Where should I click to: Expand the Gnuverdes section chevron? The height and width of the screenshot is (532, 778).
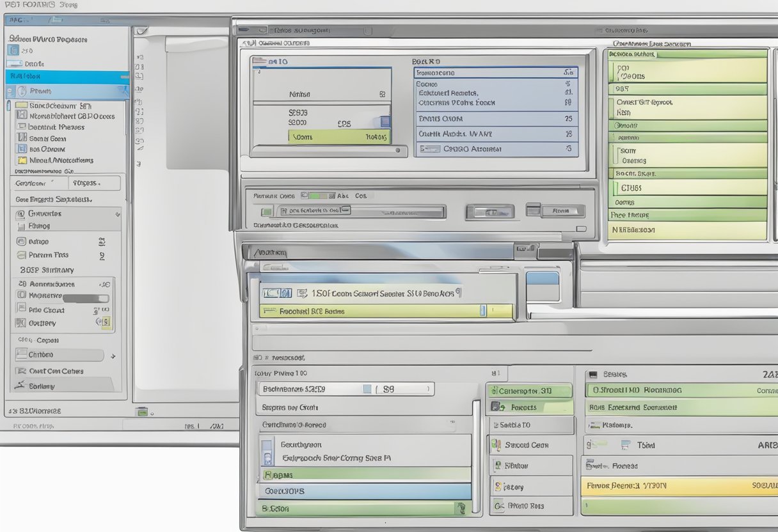point(117,214)
